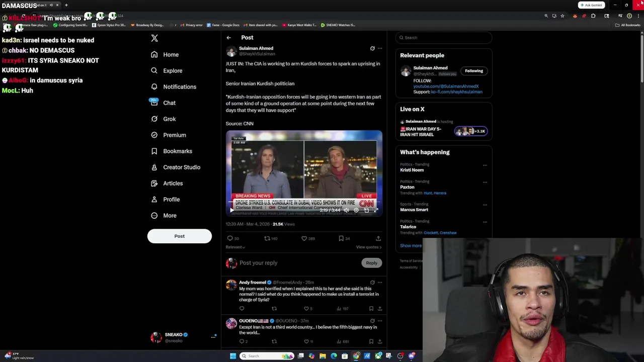Click the large Post button in sidebar
The height and width of the screenshot is (362, 644).
click(180, 236)
